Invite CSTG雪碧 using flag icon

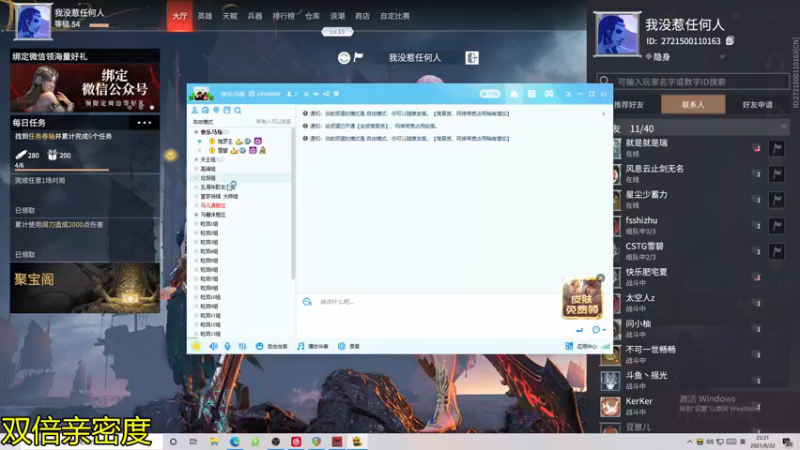click(777, 251)
